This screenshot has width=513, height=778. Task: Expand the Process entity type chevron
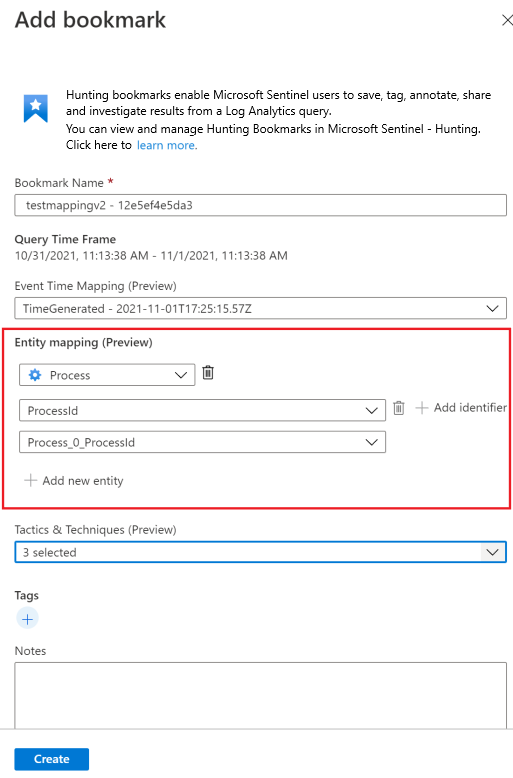click(181, 375)
